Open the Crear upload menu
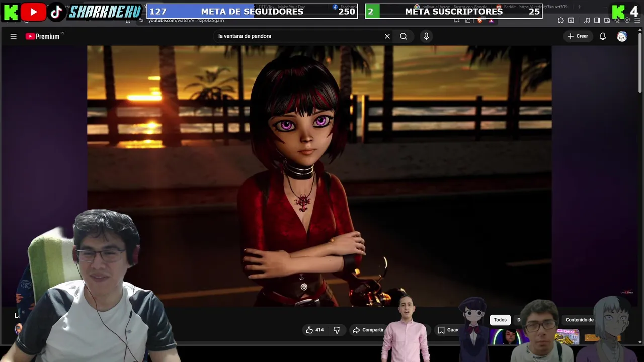Image resolution: width=644 pixels, height=362 pixels. (578, 36)
